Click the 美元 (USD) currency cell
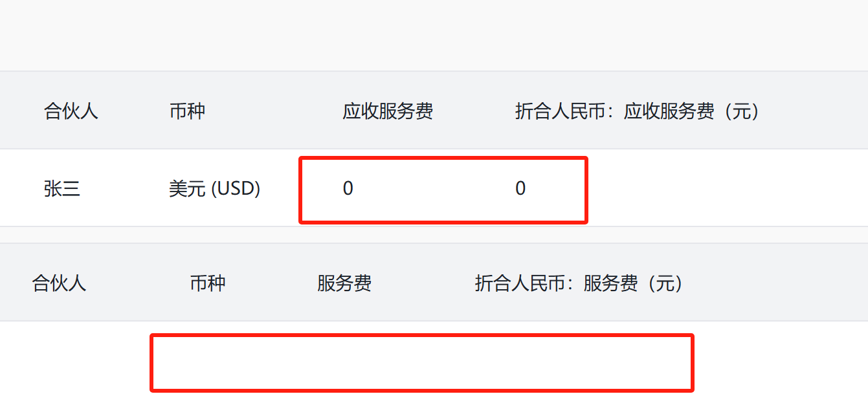 point(214,189)
